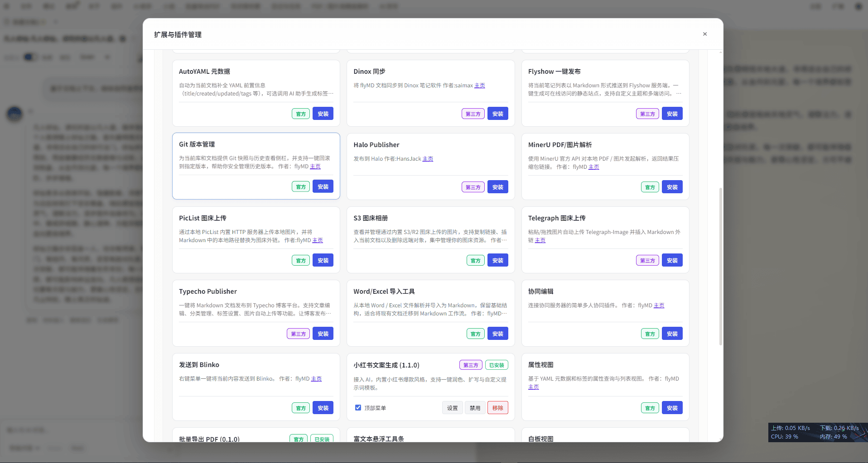Install the S3 图床相册 plugin

(x=498, y=260)
